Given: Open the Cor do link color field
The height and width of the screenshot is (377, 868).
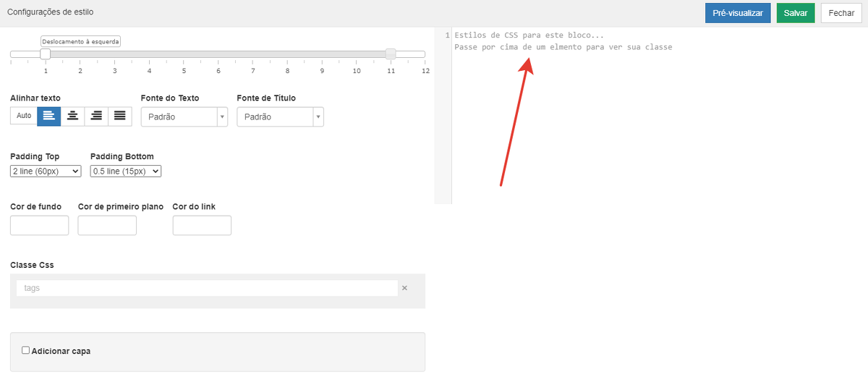Looking at the screenshot, I should [x=202, y=225].
